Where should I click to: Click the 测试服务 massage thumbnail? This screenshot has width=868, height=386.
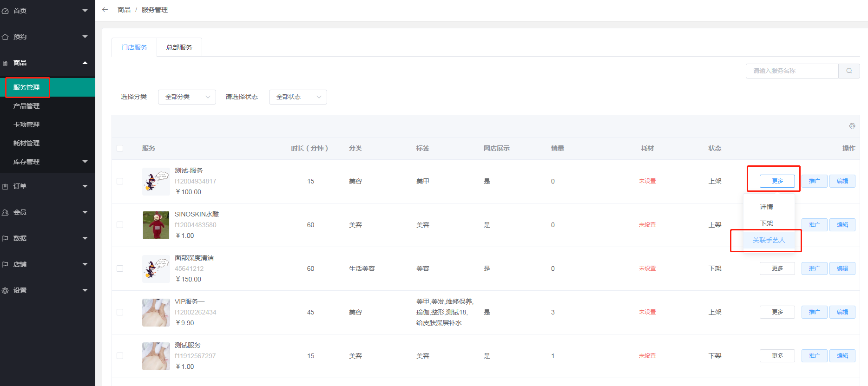(156, 356)
